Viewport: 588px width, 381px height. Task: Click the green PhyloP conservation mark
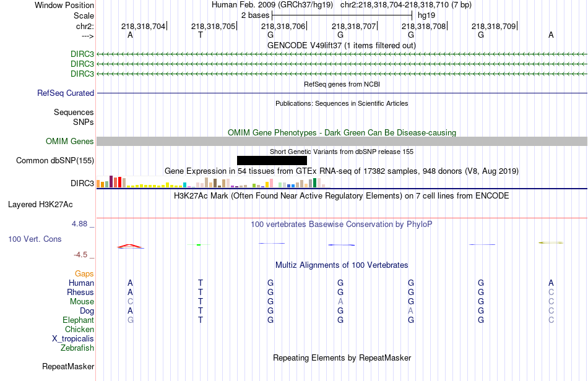pos(199,245)
